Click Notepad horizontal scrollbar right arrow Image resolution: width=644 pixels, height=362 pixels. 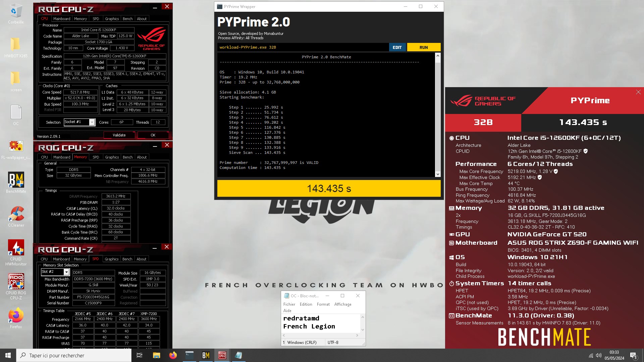coord(357,335)
